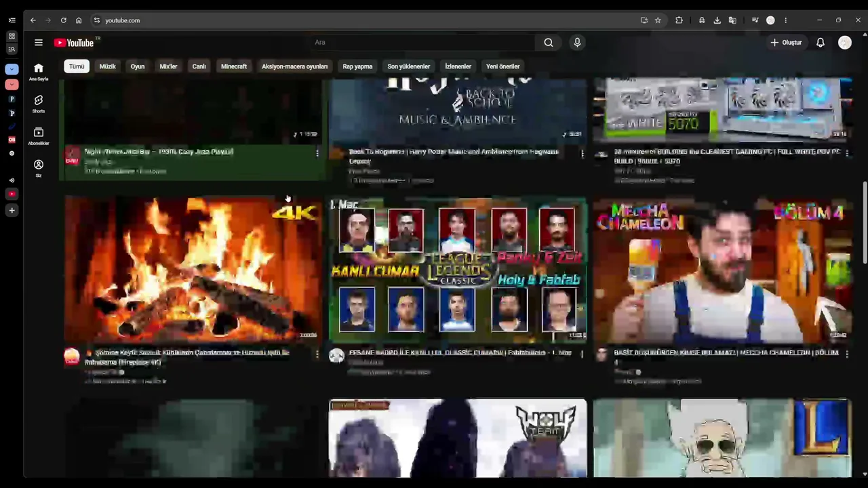Select the Son yüklenenler chip
The height and width of the screenshot is (488, 868).
pyautogui.click(x=409, y=66)
